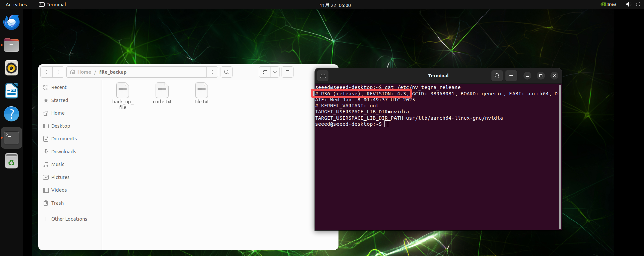The image size is (644, 256).
Task: Search files using the magnifier icon
Action: (x=226, y=72)
